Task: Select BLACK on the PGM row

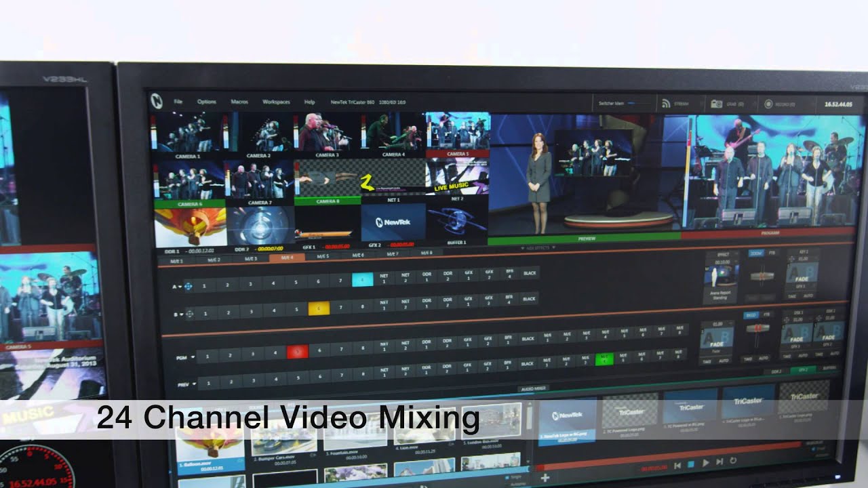Action: tap(528, 340)
